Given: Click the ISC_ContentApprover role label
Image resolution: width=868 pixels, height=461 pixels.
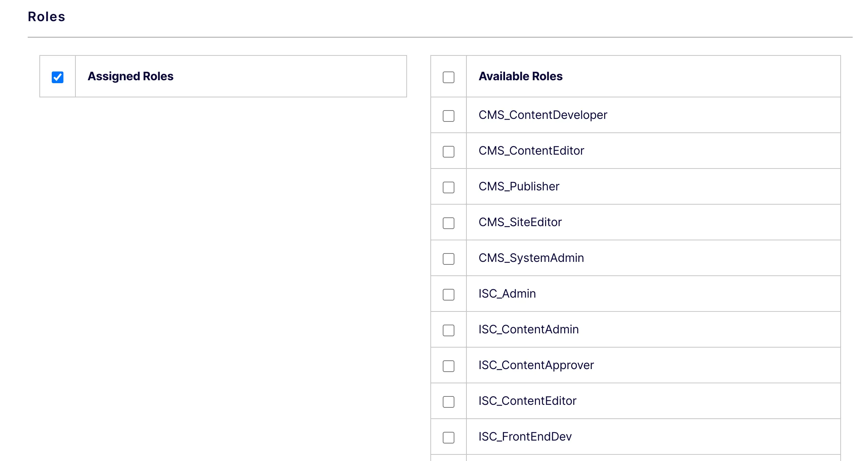Looking at the screenshot, I should point(536,365).
